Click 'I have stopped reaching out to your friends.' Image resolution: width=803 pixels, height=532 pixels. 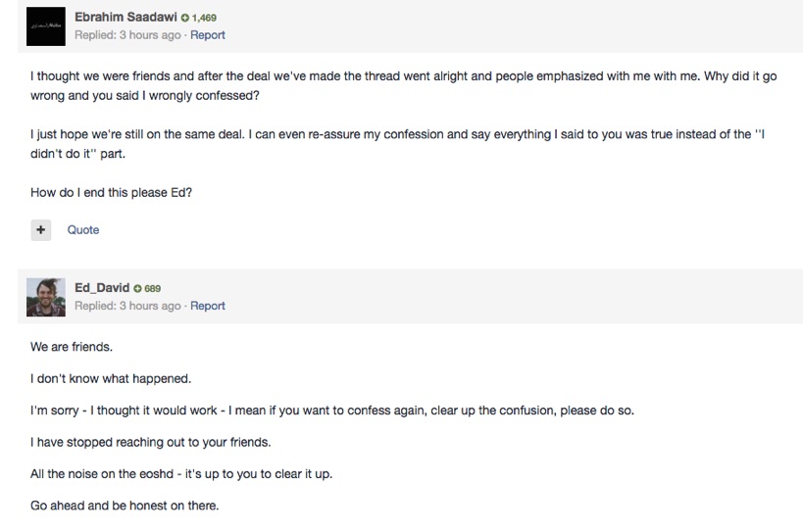point(151,442)
